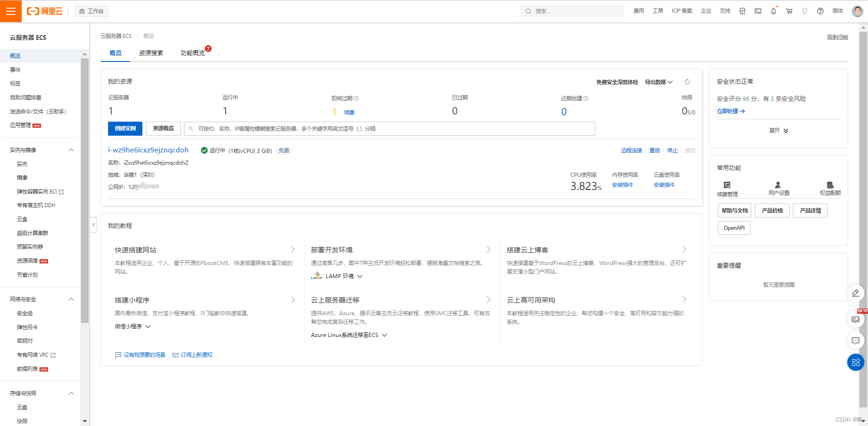Click the 立即处理 security link
The width and height of the screenshot is (868, 426).
tap(731, 111)
